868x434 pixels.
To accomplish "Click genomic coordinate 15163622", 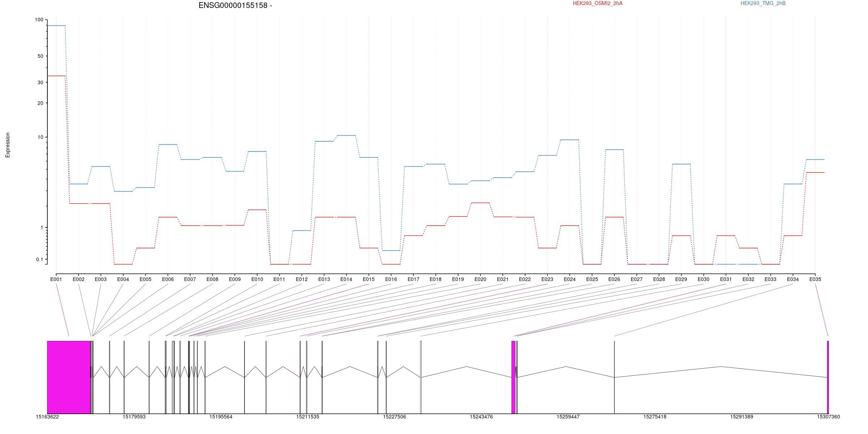I will pyautogui.click(x=47, y=417).
